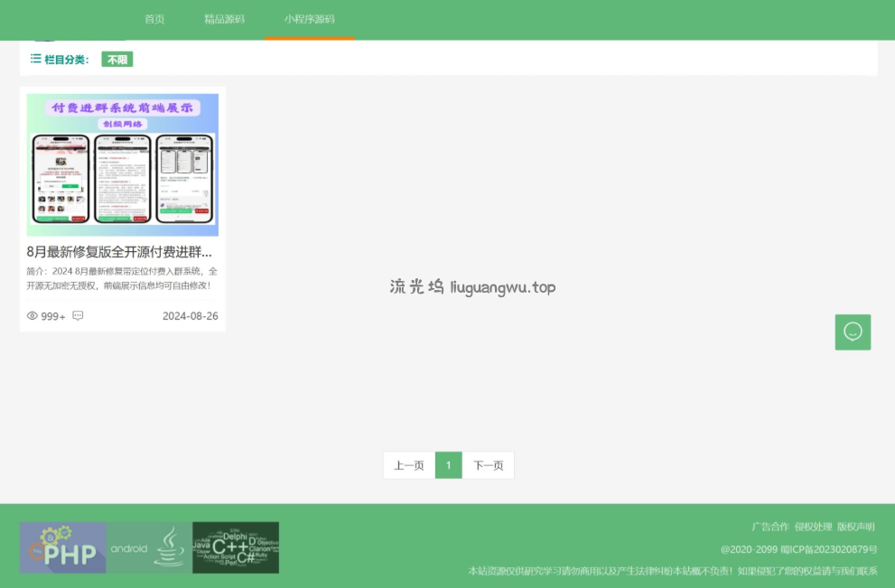The width and height of the screenshot is (895, 588).
Task: Open the floating smiley chat widget
Action: pyautogui.click(x=853, y=332)
